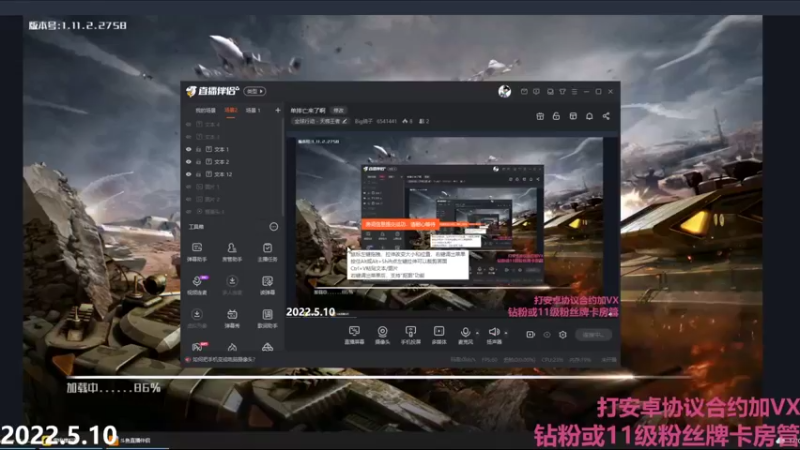Click the gift box icon in header
Image resolution: width=800 pixels, height=450 pixels.
point(540,116)
